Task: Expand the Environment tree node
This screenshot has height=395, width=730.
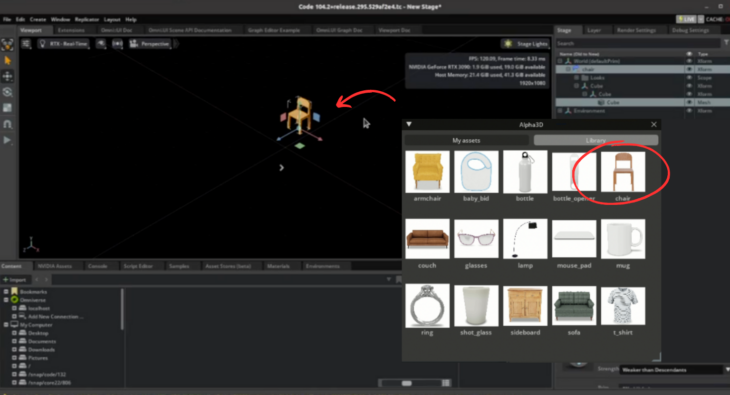Action: tap(560, 110)
